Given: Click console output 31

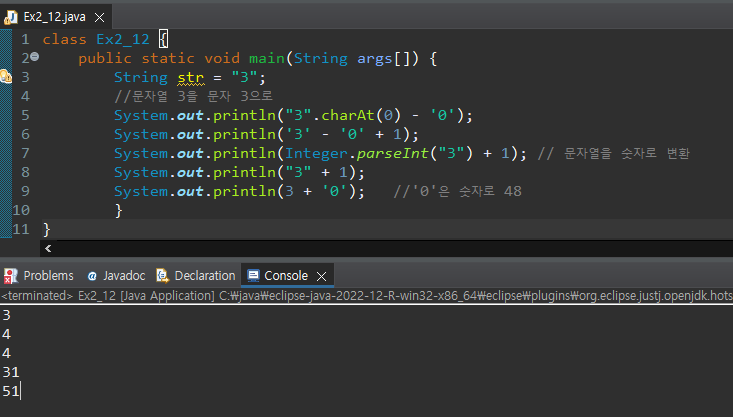Looking at the screenshot, I should pyautogui.click(x=11, y=372).
